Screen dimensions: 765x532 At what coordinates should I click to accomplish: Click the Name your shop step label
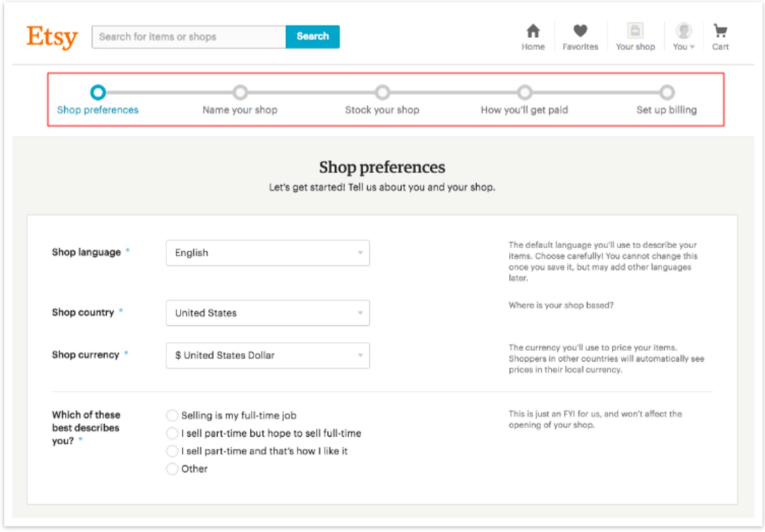240,110
